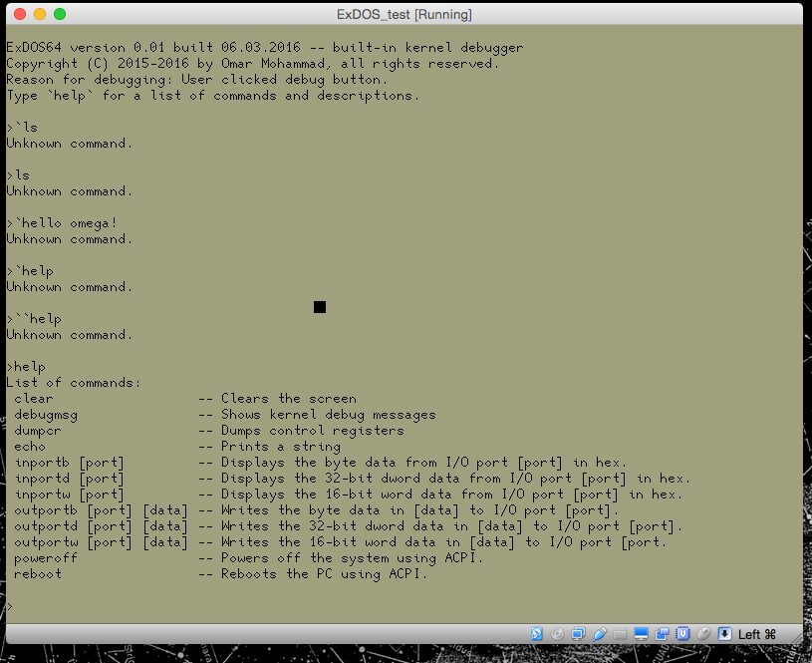This screenshot has width=812, height=663.
Task: Click the '>ls' command without backtick
Action: point(18,175)
